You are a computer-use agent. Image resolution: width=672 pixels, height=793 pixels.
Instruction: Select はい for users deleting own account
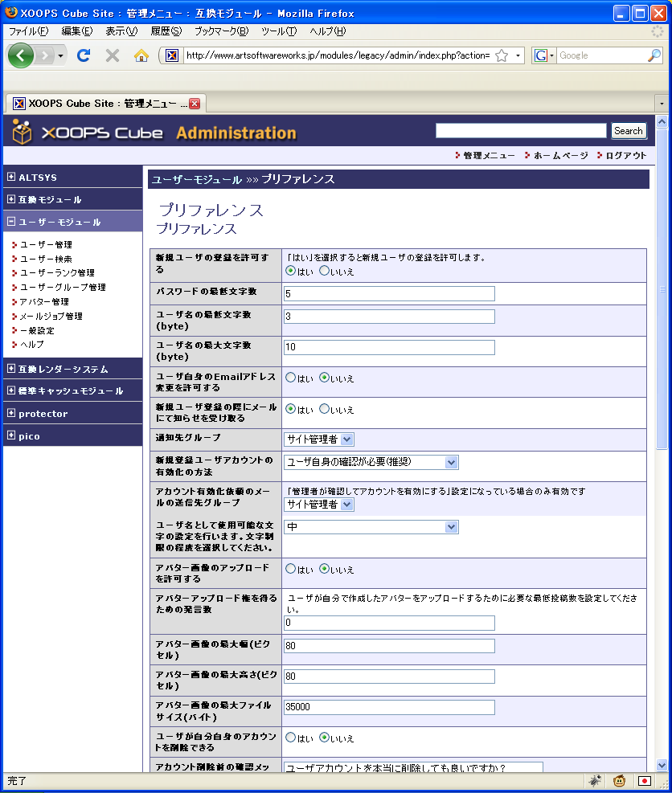[290, 738]
